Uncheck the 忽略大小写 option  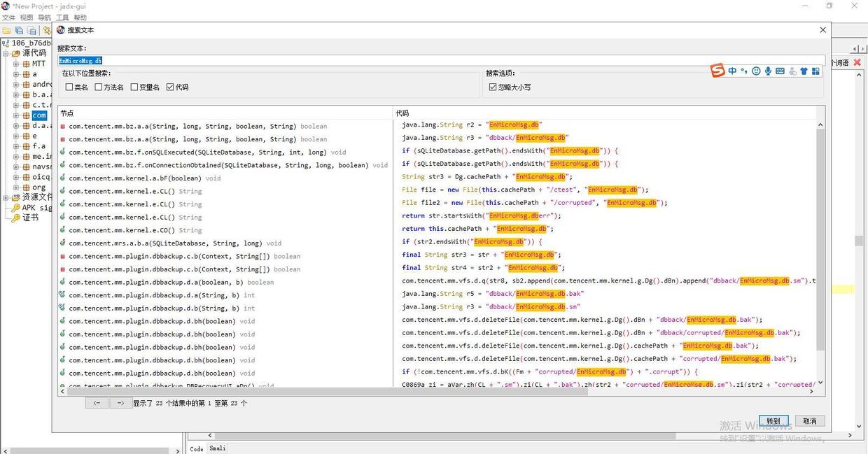tap(493, 87)
